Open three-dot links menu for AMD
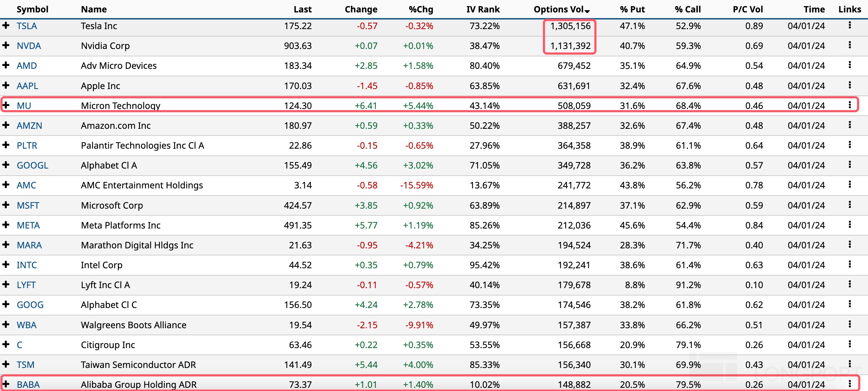 [x=850, y=65]
